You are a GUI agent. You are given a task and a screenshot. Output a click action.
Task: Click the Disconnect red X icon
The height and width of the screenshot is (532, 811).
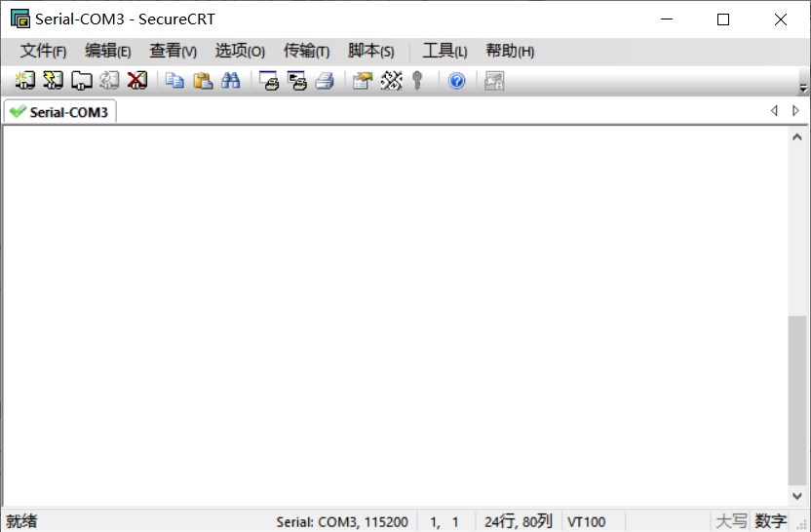coord(137,81)
